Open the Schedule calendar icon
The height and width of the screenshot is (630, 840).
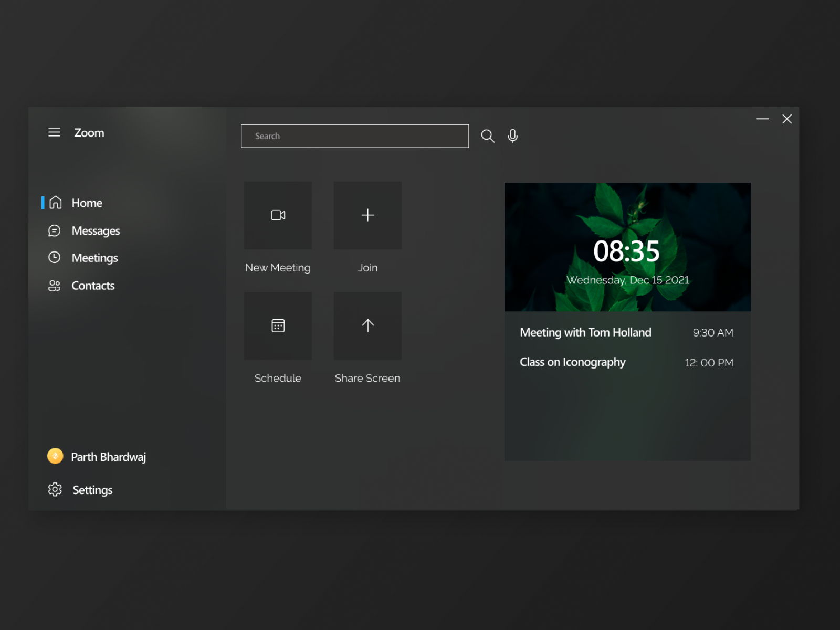click(x=278, y=325)
